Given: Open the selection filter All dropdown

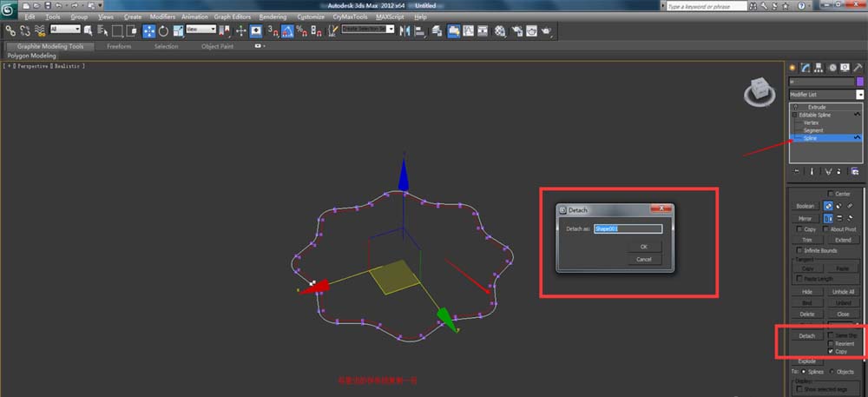Looking at the screenshot, I should click(65, 29).
